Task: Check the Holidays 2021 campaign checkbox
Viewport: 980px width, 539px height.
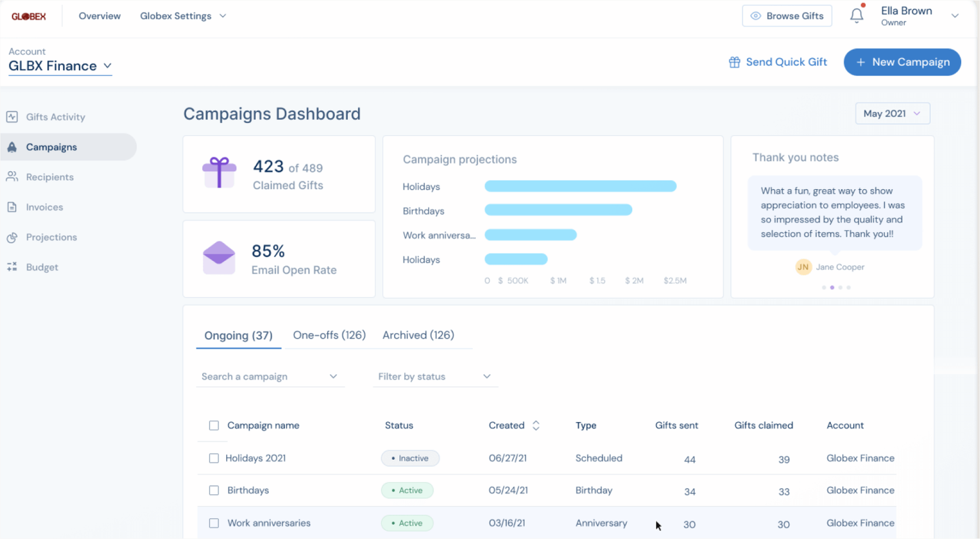Action: 214,459
